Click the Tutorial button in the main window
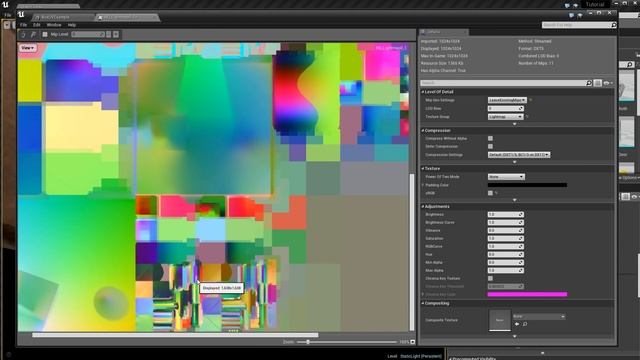640x360 pixels. [x=595, y=4]
